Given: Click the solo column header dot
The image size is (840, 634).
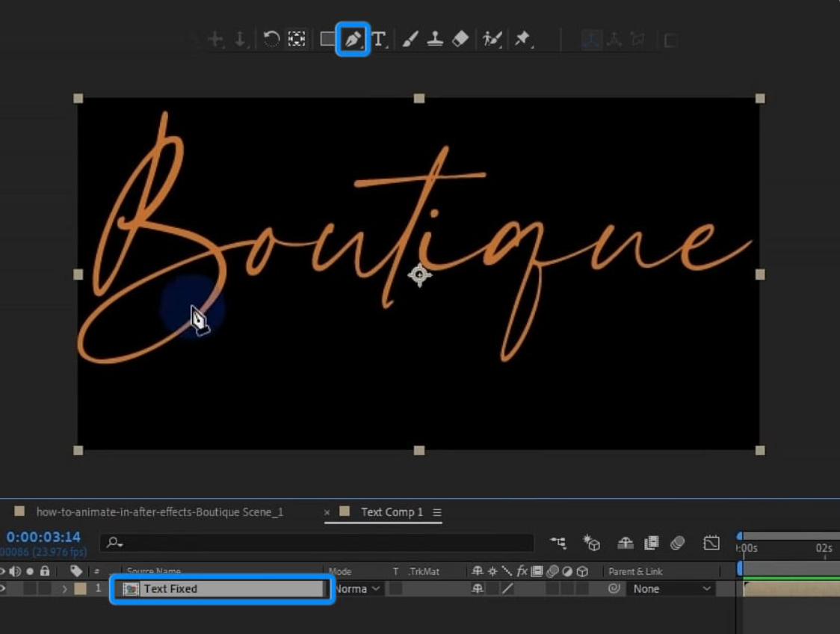Looking at the screenshot, I should click(30, 571).
